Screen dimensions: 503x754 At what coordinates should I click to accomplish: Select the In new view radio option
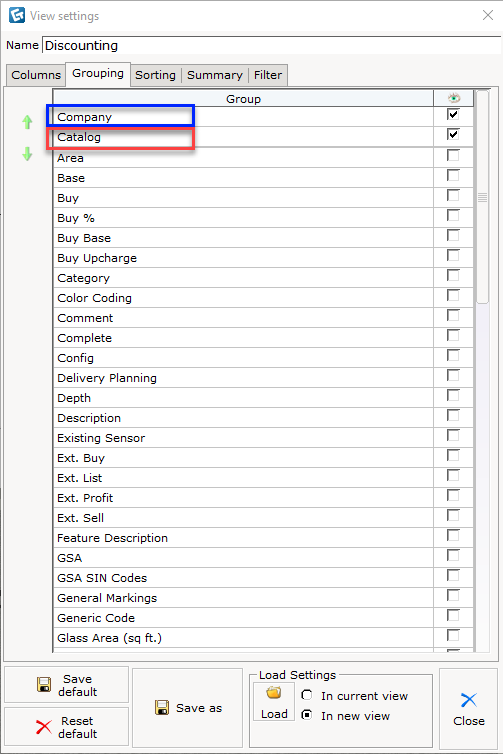click(x=306, y=715)
